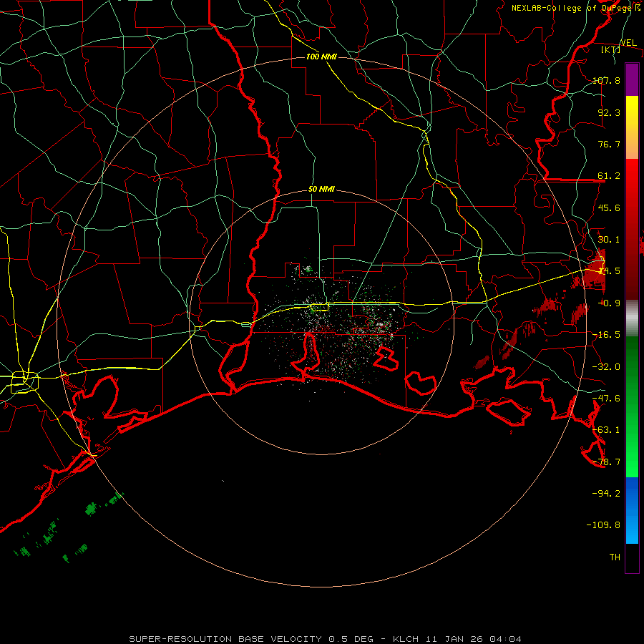Click the 50 NMI range ring label
This screenshot has width=644, height=644.
pos(321,190)
